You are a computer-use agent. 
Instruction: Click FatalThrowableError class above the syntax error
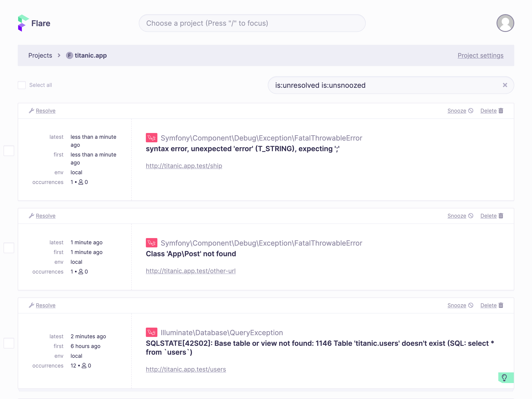tap(261, 138)
